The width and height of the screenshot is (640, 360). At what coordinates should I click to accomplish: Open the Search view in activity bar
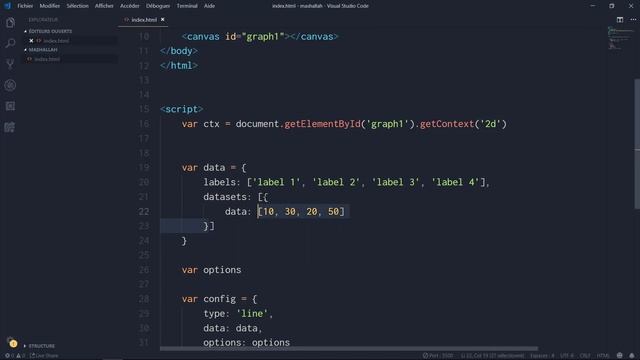click(10, 43)
